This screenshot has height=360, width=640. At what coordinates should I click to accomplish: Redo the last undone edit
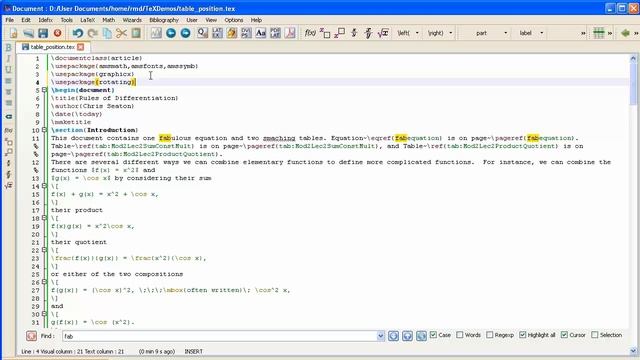pyautogui.click(x=93, y=33)
